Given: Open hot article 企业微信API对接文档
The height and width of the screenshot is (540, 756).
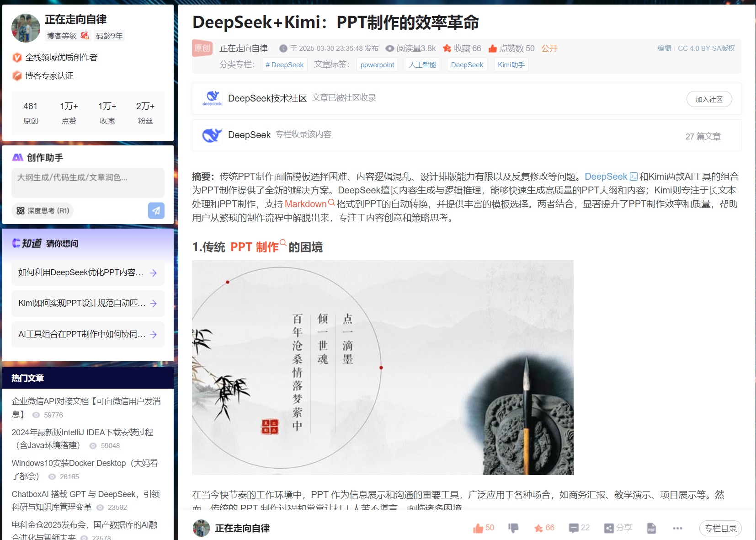Looking at the screenshot, I should [x=86, y=407].
